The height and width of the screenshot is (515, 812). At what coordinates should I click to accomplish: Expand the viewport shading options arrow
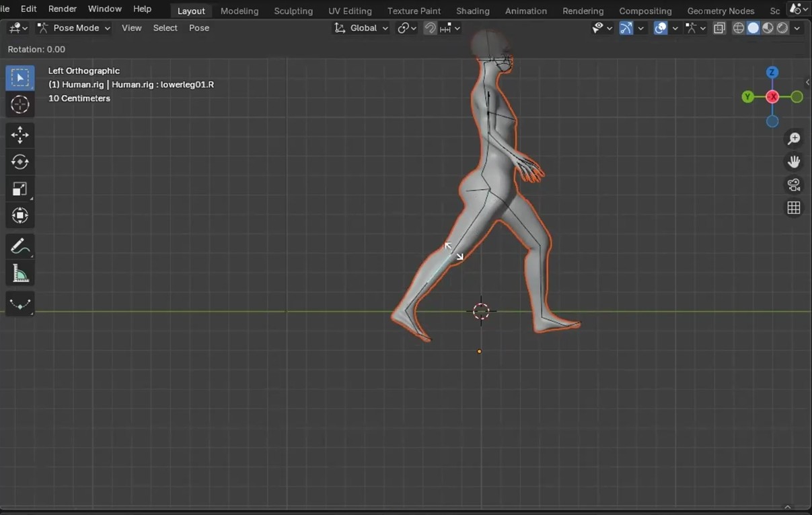[797, 28]
